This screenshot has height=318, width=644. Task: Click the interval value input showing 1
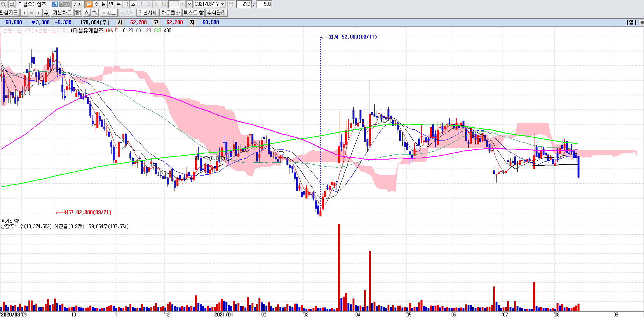(174, 4)
